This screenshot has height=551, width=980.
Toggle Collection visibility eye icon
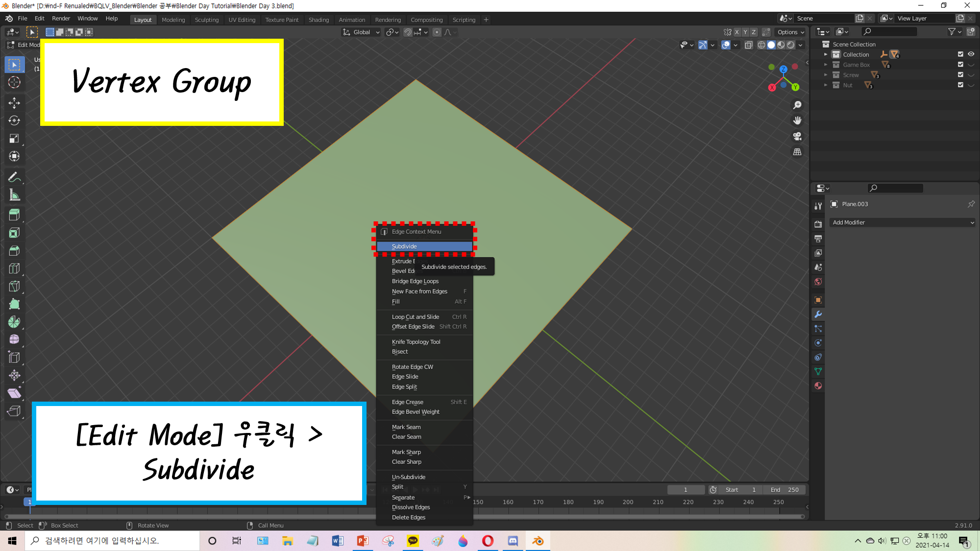[x=971, y=54]
